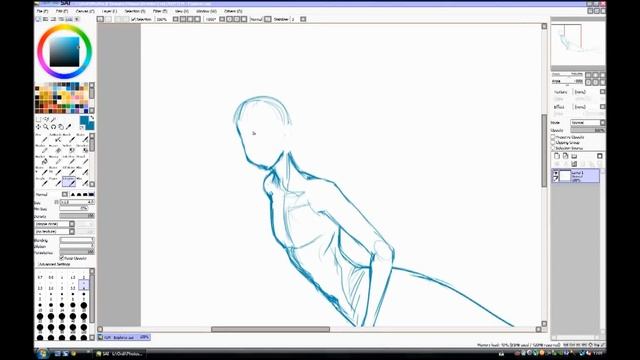
Task: Expand Advanced Settings section
Action: click(x=54, y=264)
